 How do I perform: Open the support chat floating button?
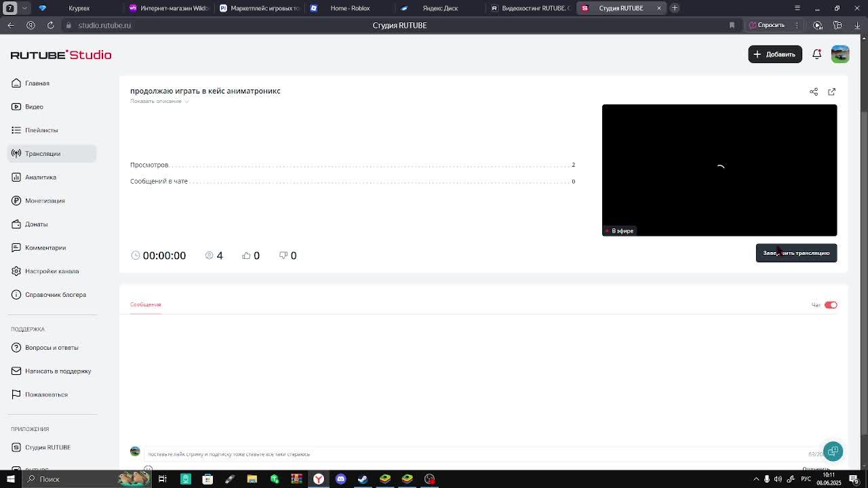click(833, 451)
